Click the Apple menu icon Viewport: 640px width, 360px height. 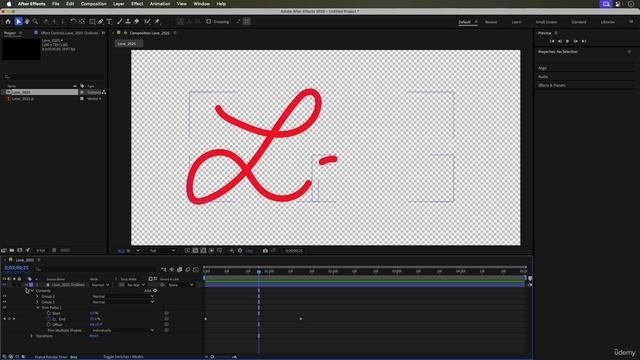click(x=9, y=4)
